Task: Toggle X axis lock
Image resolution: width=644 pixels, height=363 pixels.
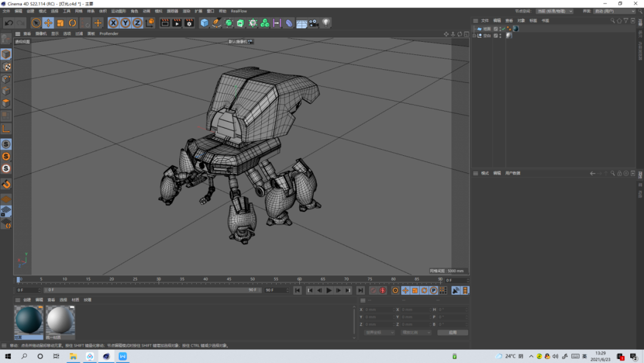Action: 113,23
